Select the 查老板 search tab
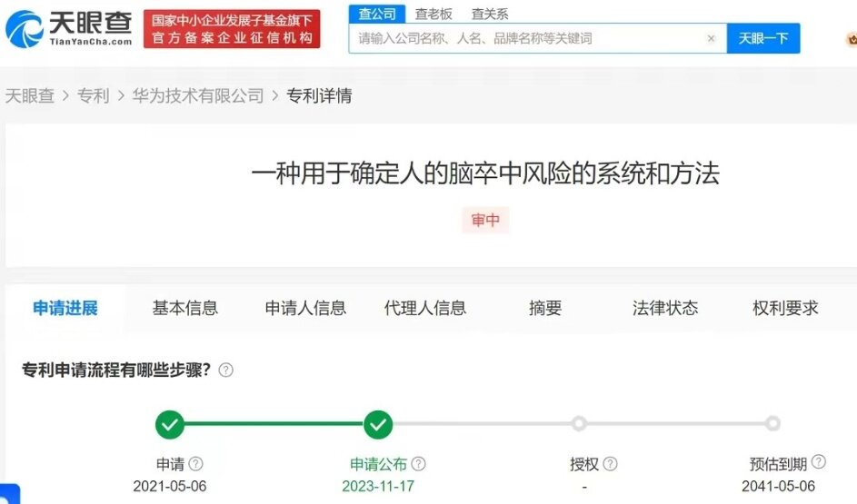857x504 pixels. [x=433, y=14]
